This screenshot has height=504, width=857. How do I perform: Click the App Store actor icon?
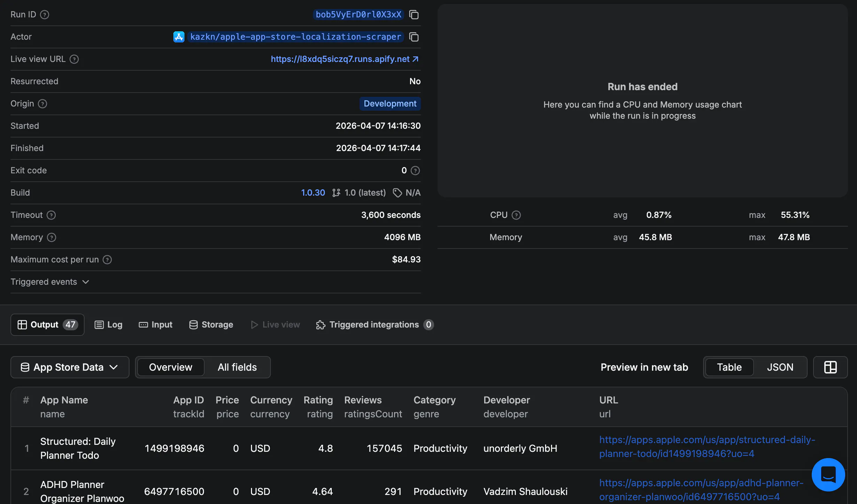179,37
